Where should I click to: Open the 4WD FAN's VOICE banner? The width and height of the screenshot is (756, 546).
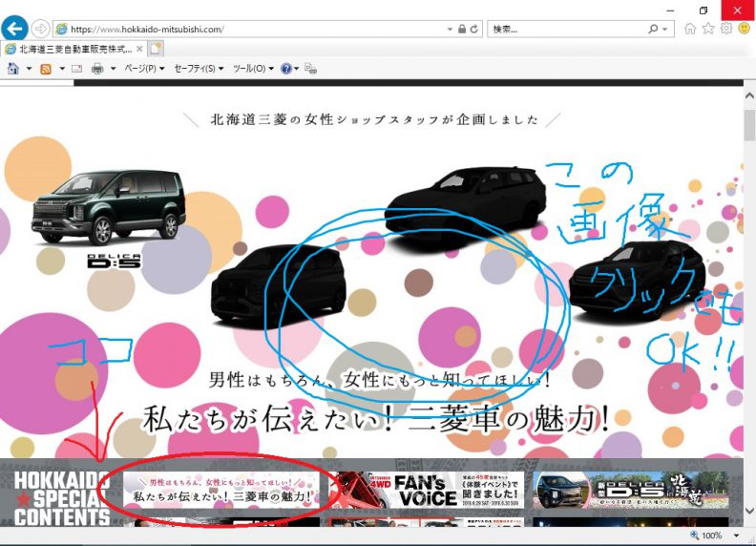click(x=427, y=490)
